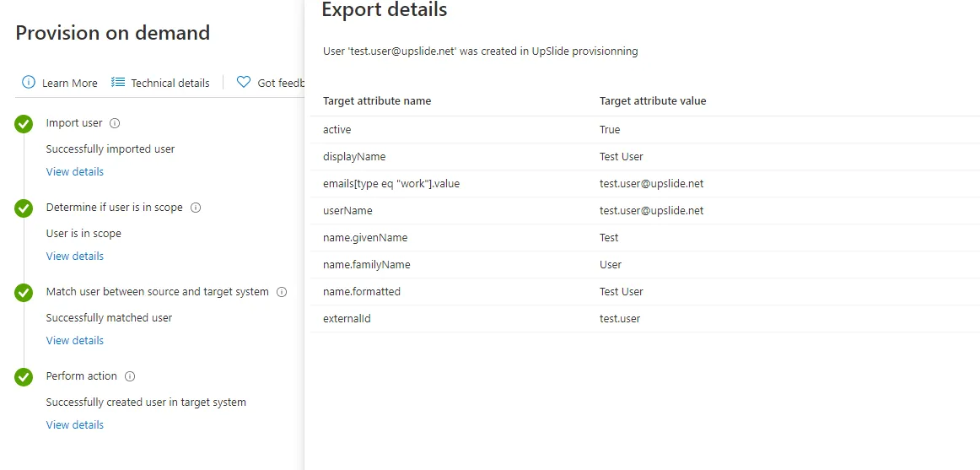Open Technical details list icon
The width and height of the screenshot is (980, 470).
[118, 82]
